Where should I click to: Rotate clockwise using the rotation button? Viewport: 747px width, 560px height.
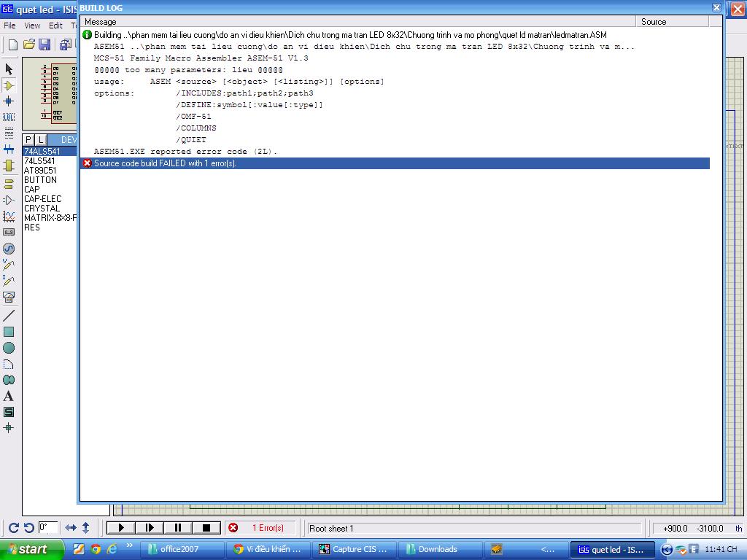14,528
